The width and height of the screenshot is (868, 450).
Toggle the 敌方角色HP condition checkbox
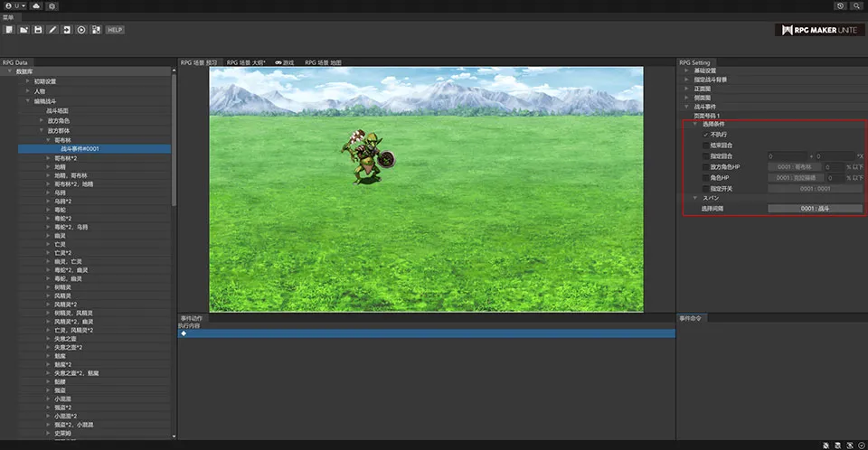[705, 166]
